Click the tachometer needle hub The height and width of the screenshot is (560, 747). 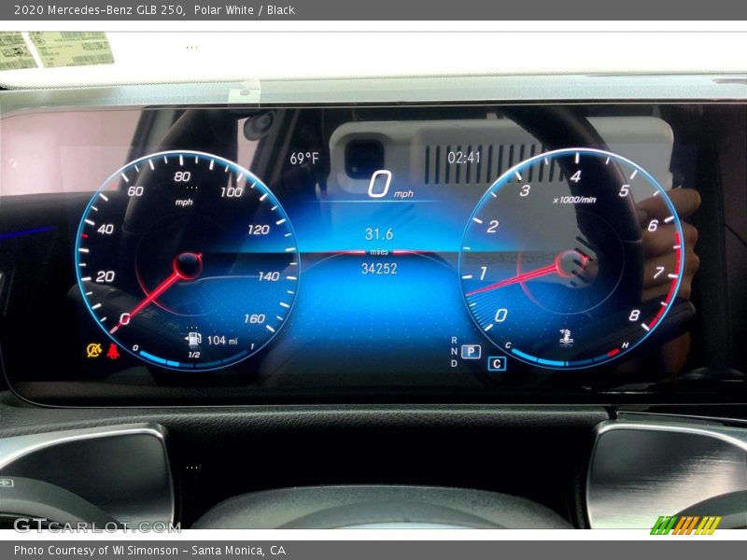click(571, 263)
